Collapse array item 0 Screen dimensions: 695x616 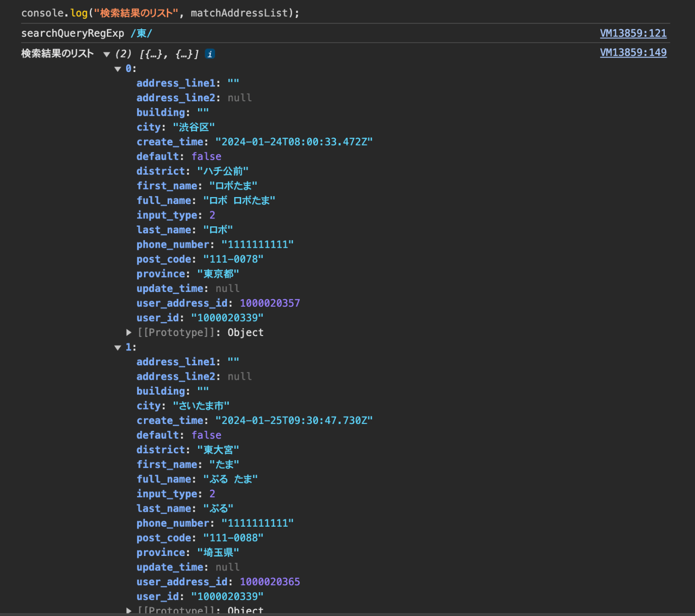[x=118, y=69]
